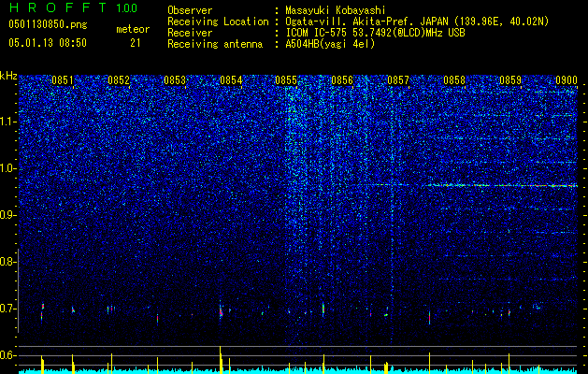
Task: Click the 'Receiving Location' label
Action: pos(218,22)
